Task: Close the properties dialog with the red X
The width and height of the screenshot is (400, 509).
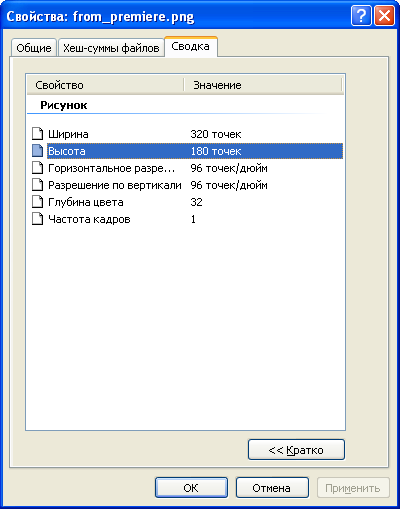Action: (x=384, y=16)
